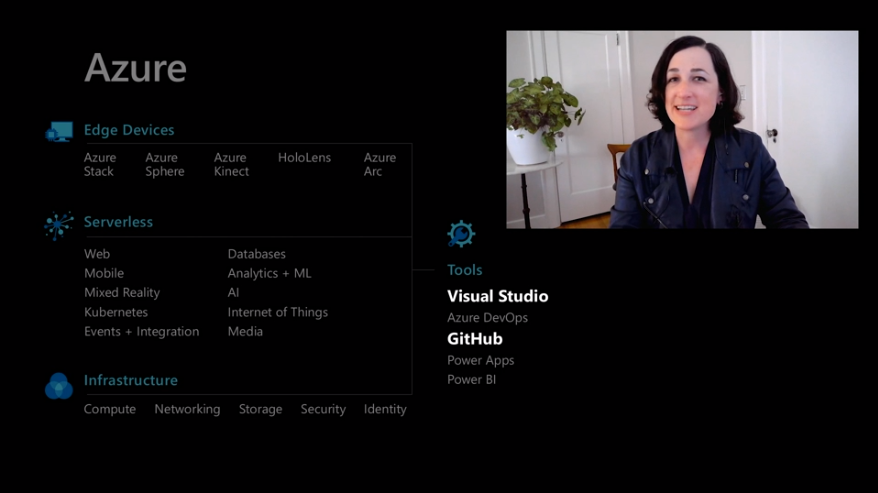
Task: Click the highlighted Visual Studio text
Action: (497, 296)
